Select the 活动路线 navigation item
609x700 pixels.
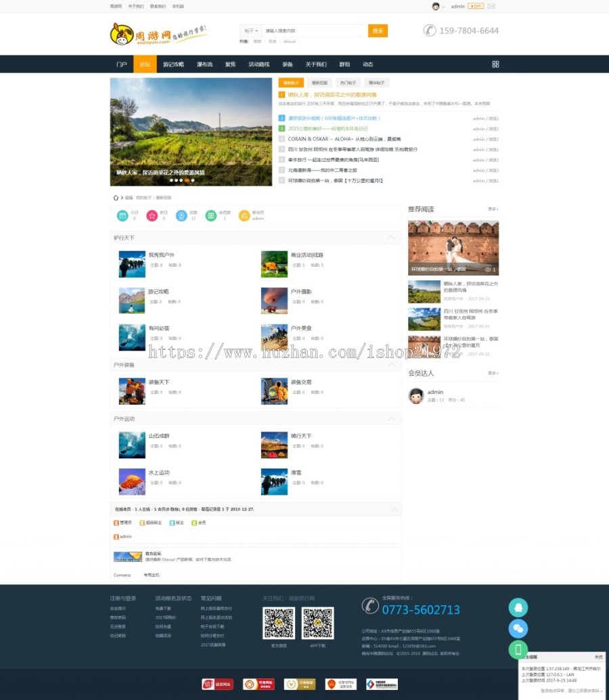click(258, 64)
